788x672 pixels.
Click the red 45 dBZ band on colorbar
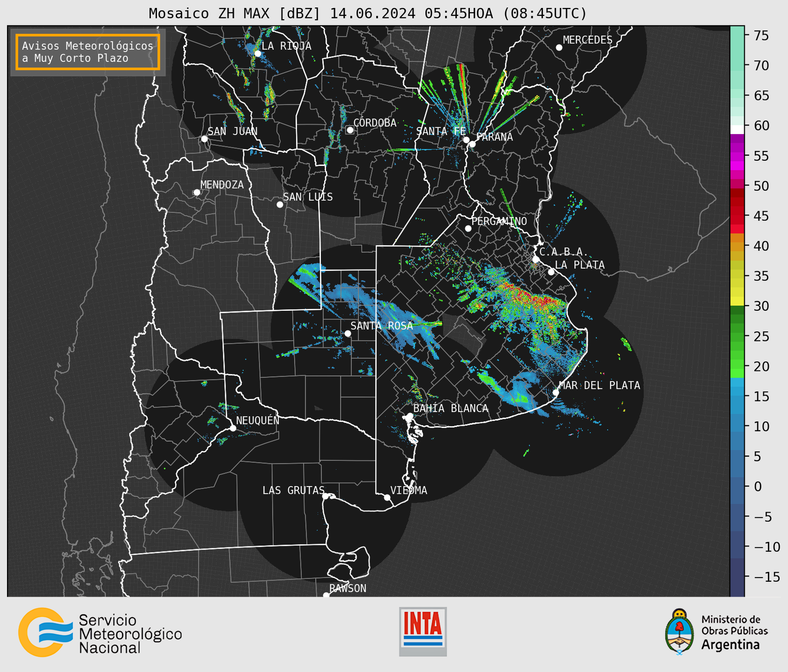point(737,216)
